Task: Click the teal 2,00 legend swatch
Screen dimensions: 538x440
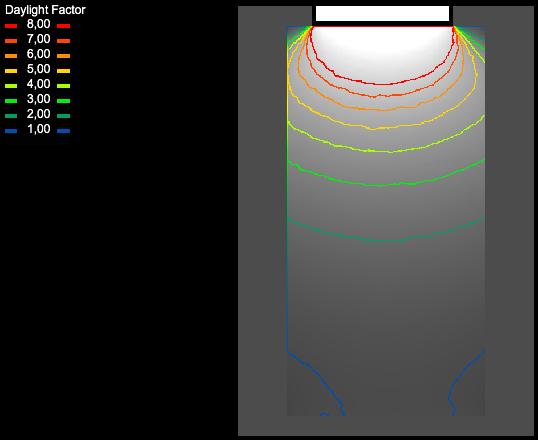Action: [11, 116]
